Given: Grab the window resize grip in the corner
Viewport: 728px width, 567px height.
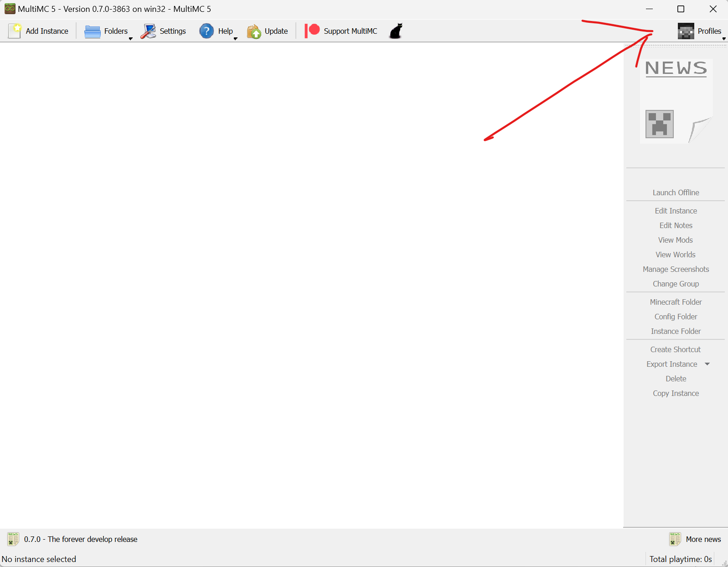Looking at the screenshot, I should [724, 563].
